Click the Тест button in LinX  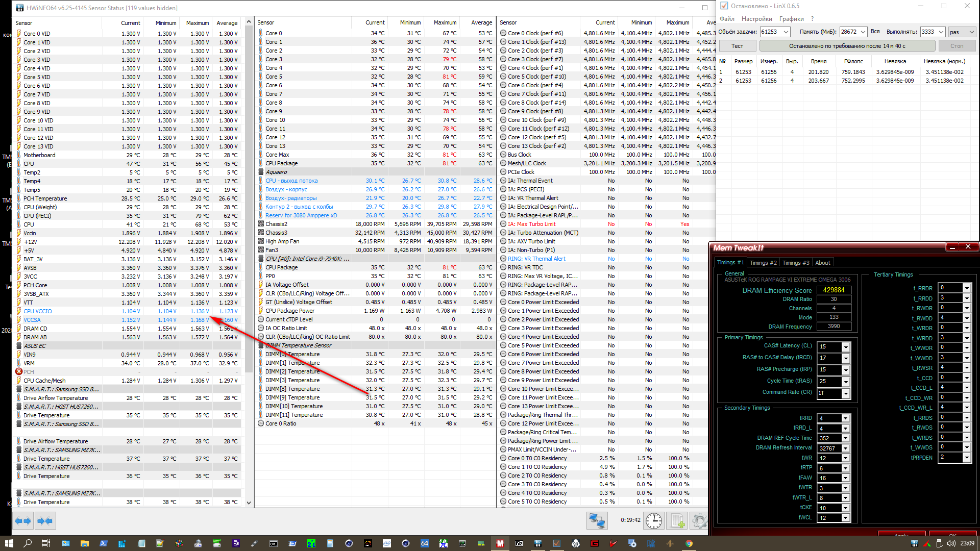pos(737,46)
